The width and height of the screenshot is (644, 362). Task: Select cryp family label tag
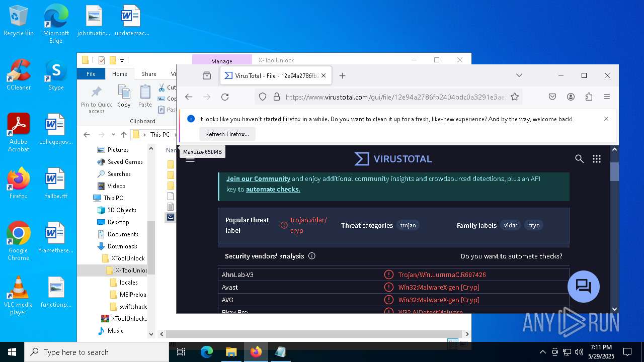(x=534, y=225)
